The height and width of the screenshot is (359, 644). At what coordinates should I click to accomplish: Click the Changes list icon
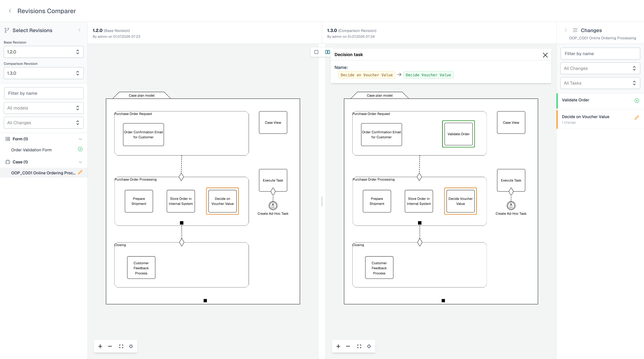(x=575, y=30)
